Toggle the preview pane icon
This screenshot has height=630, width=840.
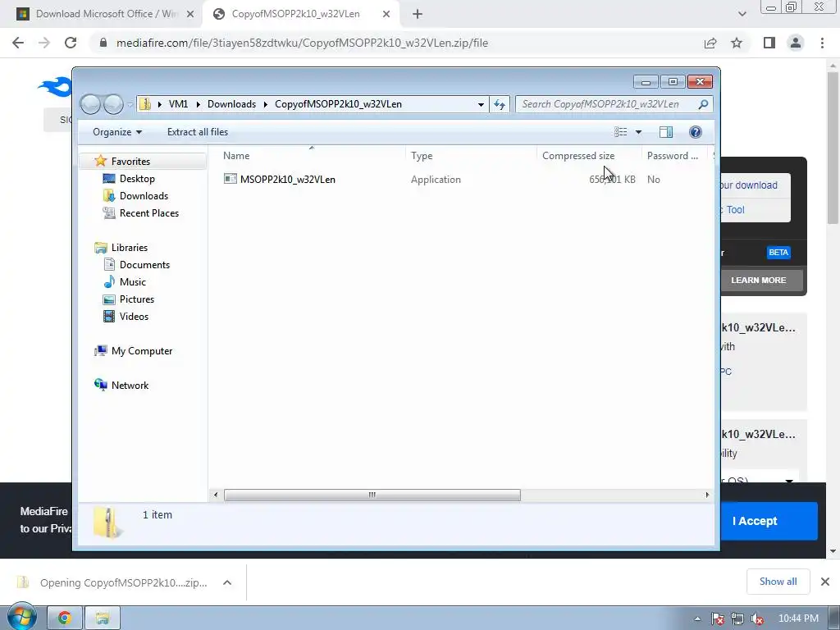[666, 132]
